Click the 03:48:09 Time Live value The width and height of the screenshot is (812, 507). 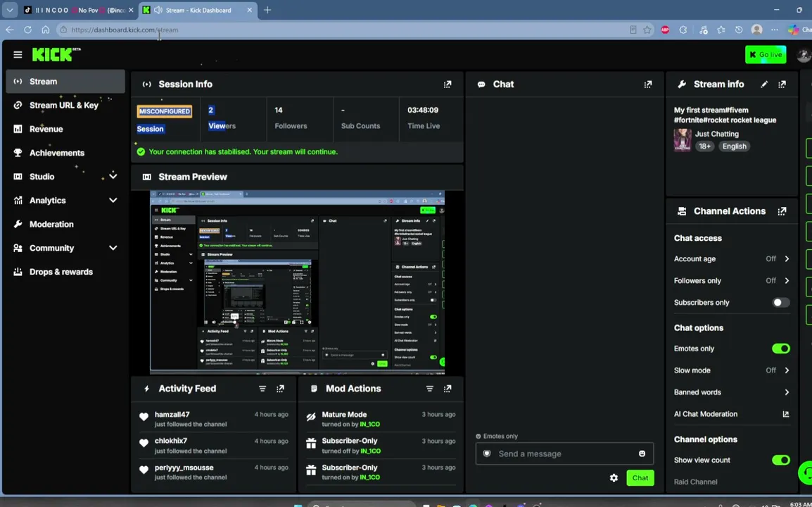423,110
